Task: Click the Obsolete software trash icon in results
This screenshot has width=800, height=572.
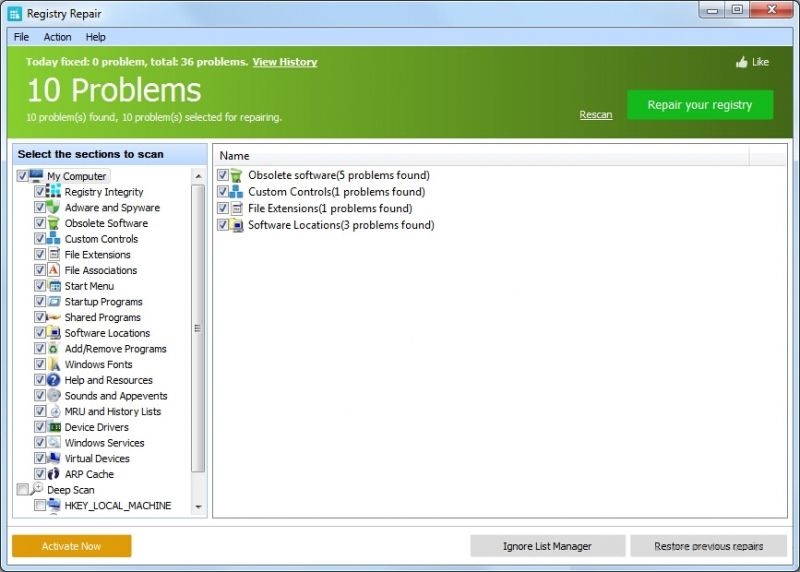Action: click(x=237, y=176)
